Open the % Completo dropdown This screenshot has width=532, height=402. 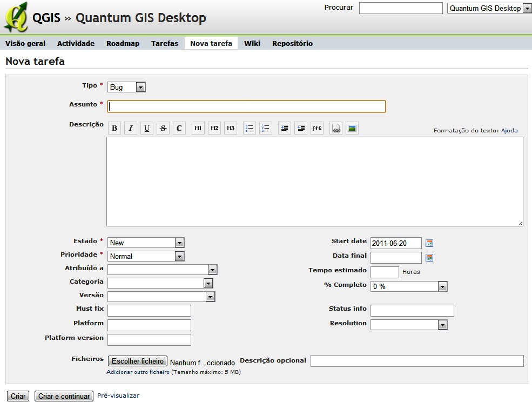click(409, 286)
